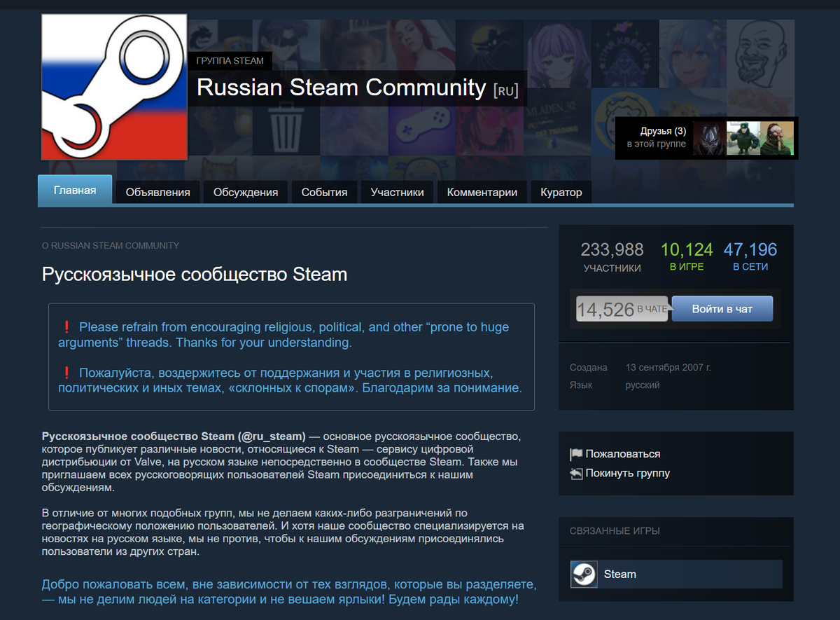Click the ГРУППА STEAM label
The width and height of the screenshot is (840, 620).
click(x=230, y=61)
